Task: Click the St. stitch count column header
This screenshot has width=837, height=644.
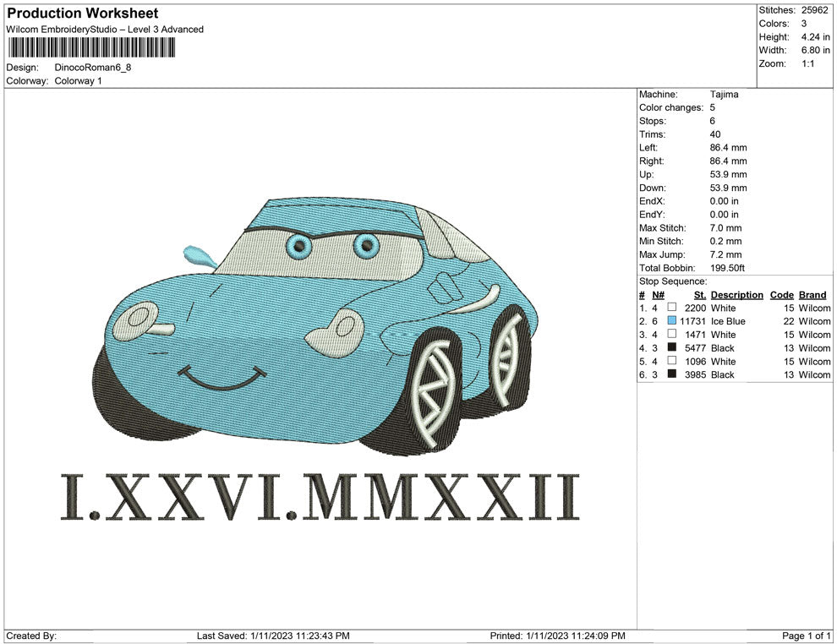Action: coord(699,295)
